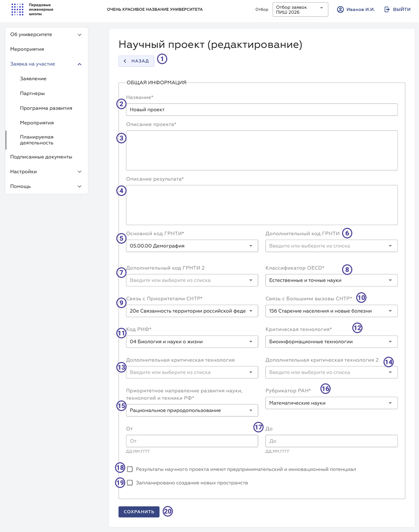Expand Настройки sidebar section
The image size is (419, 532).
click(x=47, y=172)
